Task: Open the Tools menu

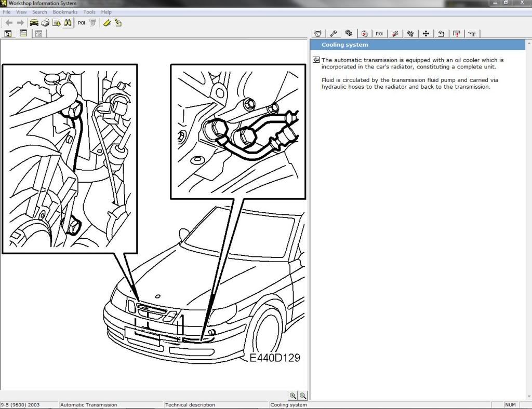Action: 89,11
